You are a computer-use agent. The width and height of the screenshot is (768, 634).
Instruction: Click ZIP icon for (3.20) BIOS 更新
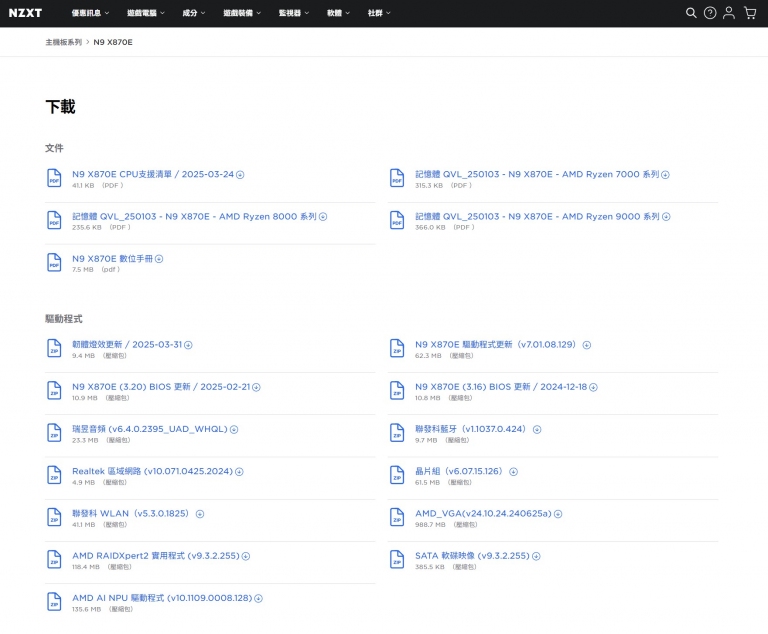(x=54, y=390)
